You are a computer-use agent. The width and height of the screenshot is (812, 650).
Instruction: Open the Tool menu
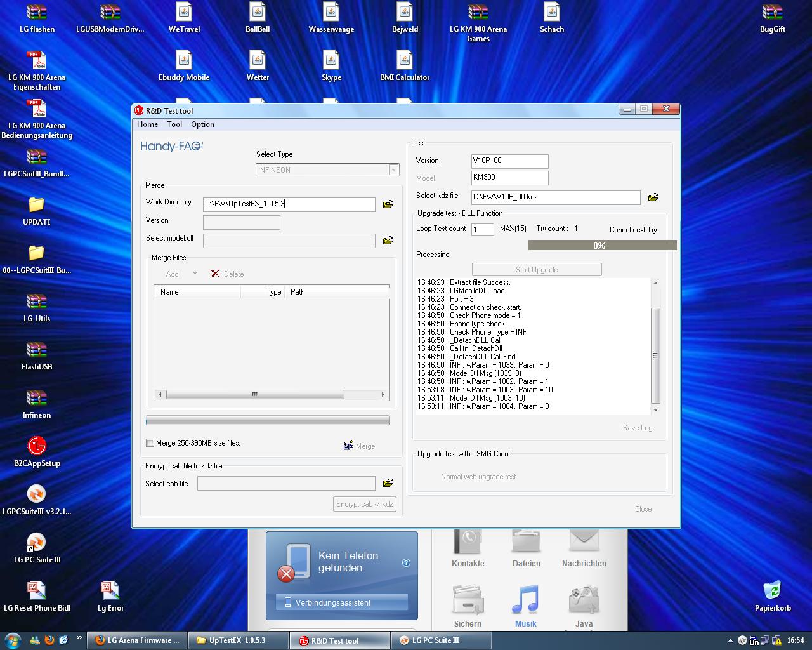(x=174, y=124)
